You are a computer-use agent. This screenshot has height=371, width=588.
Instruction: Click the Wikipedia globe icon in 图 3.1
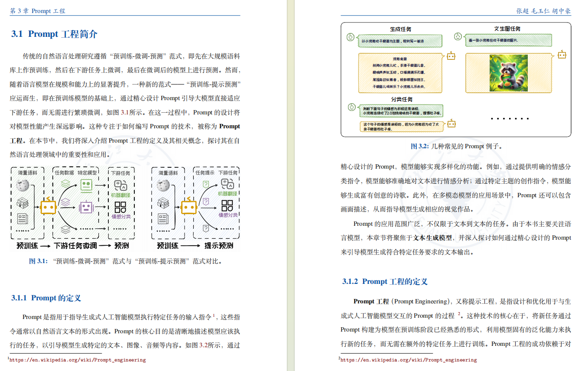pos(22,185)
